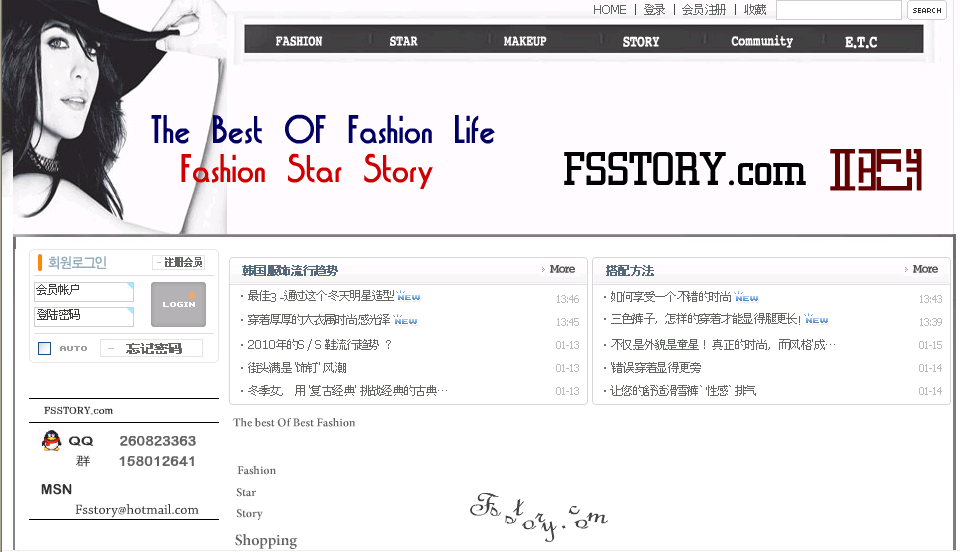
Task: Click the 13:43 timestamp
Action: 930,299
